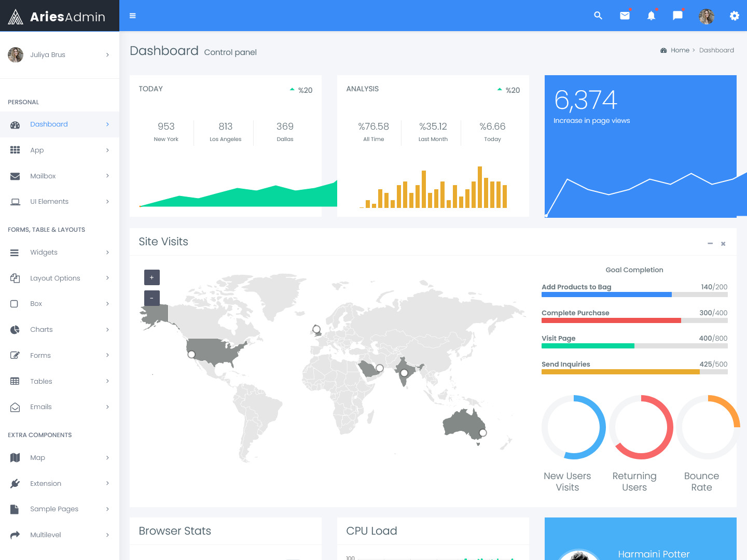The image size is (747, 560).
Task: Click the Add Products to Bag progress bar
Action: tap(634, 295)
